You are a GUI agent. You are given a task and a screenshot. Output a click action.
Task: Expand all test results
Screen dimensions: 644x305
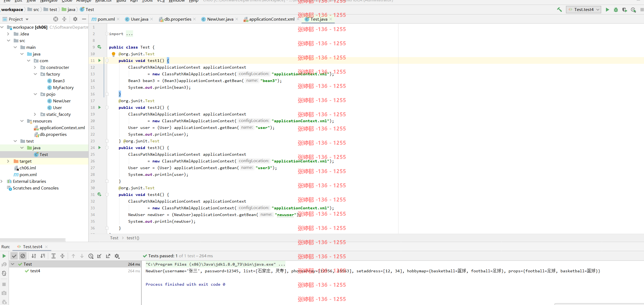[54, 256]
